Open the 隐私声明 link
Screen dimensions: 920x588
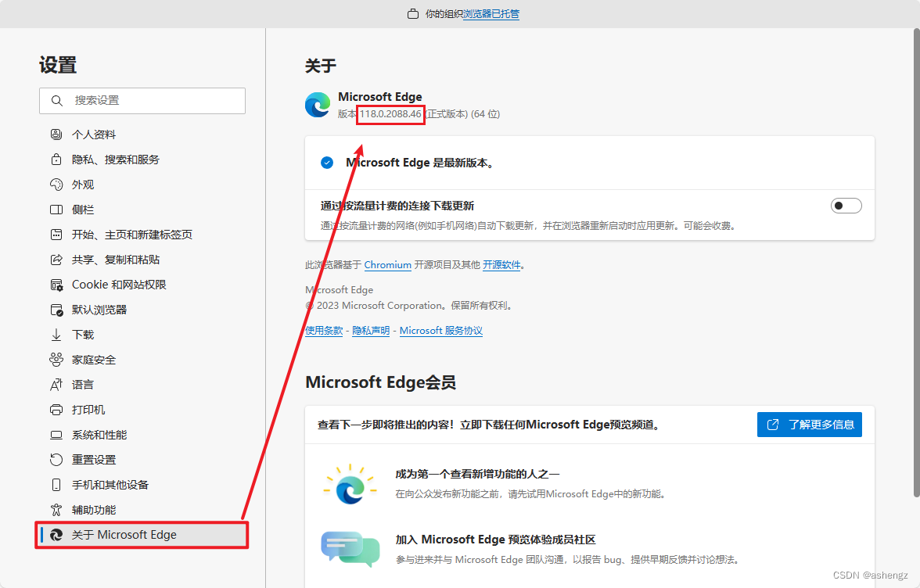click(371, 331)
